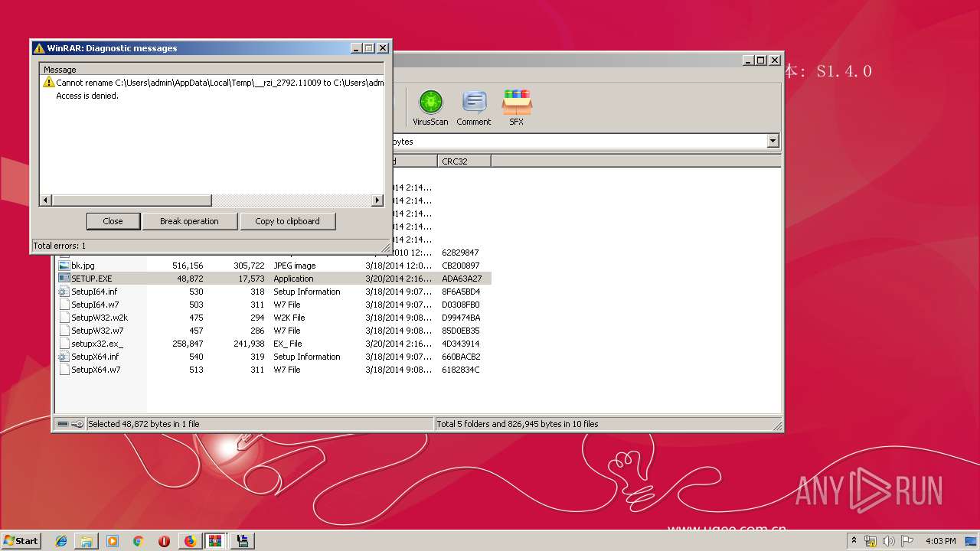The image size is (980, 551).
Task: Open the Windows Start menu
Action: pyautogui.click(x=21, y=541)
